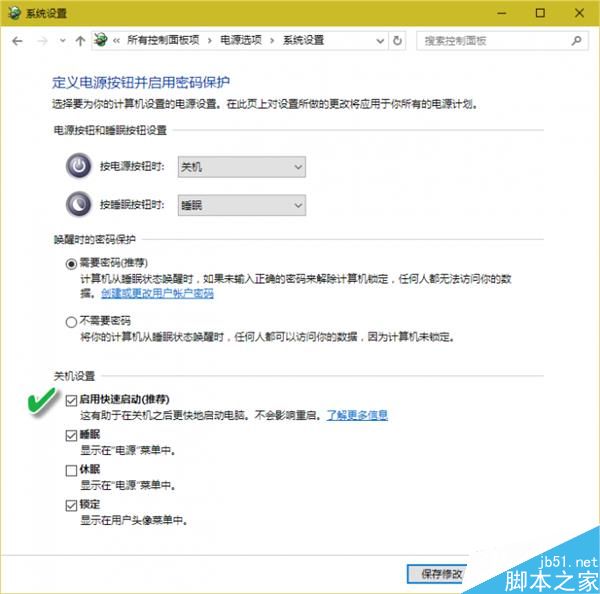This screenshot has height=594, width=600.
Task: Open 创建或更改用户帐户密码 link
Action: click(x=157, y=294)
